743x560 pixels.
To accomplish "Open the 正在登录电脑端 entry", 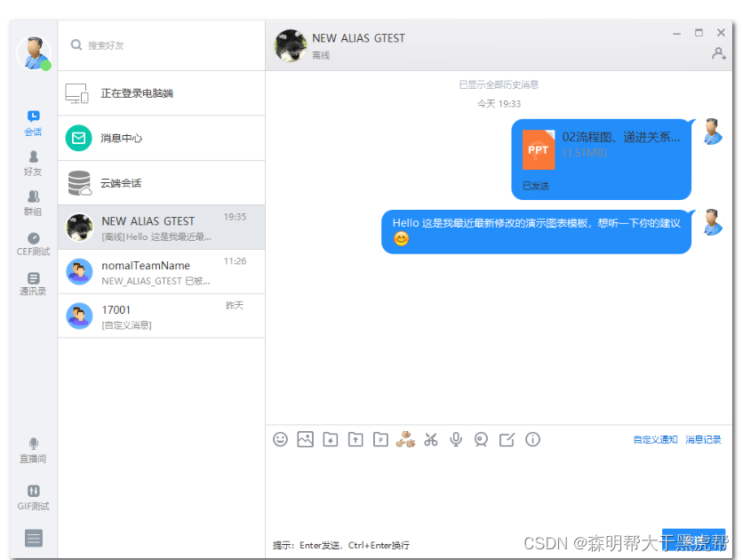I will click(x=161, y=93).
